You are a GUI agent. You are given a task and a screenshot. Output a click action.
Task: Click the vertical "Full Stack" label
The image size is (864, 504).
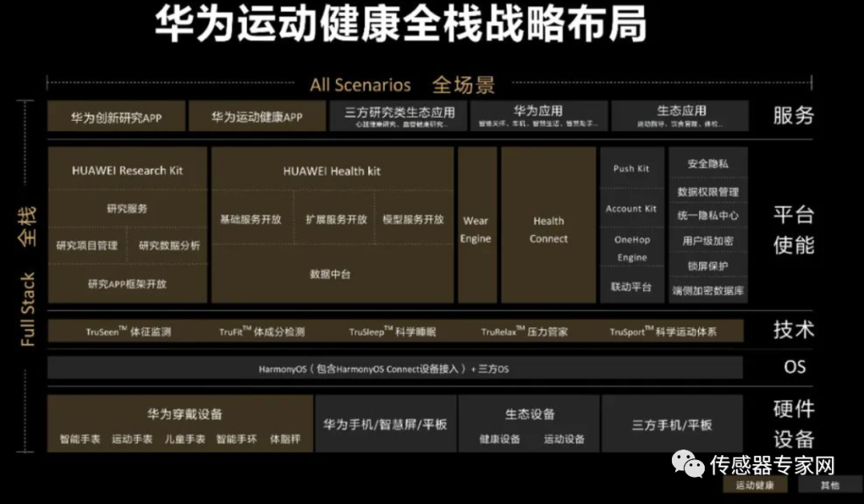point(27,309)
